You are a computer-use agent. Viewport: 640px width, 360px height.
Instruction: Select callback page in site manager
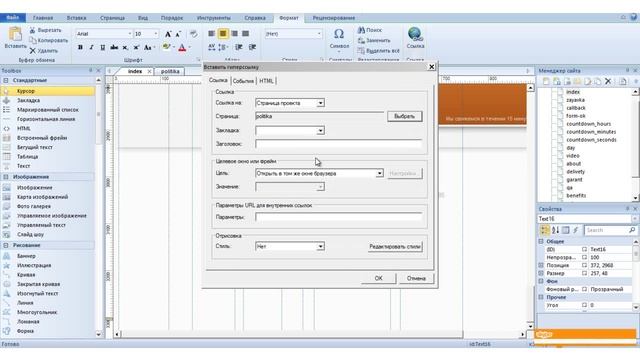[x=576, y=108]
